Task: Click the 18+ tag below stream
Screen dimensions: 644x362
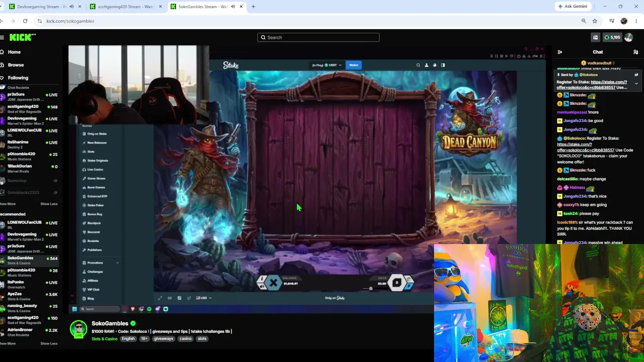Action: pos(144,339)
